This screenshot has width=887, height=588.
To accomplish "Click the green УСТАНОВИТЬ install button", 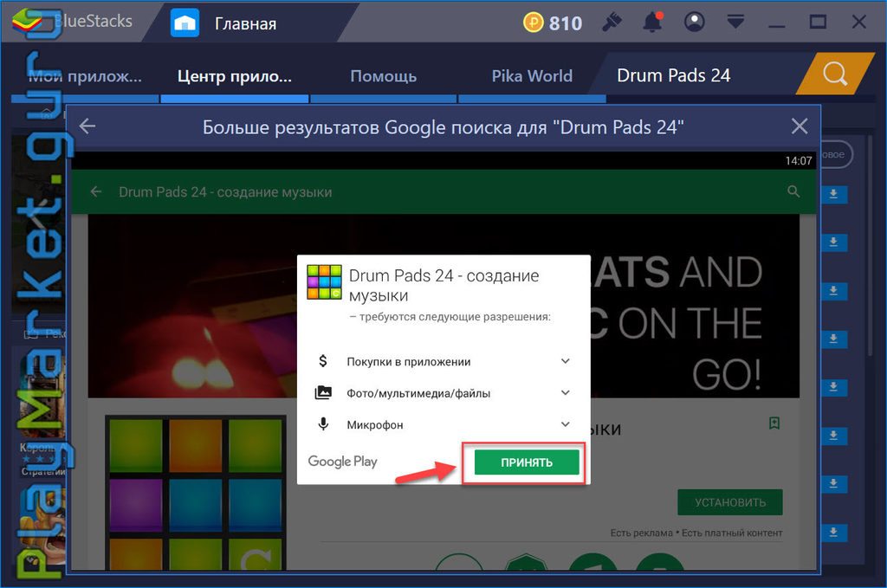I will click(729, 502).
